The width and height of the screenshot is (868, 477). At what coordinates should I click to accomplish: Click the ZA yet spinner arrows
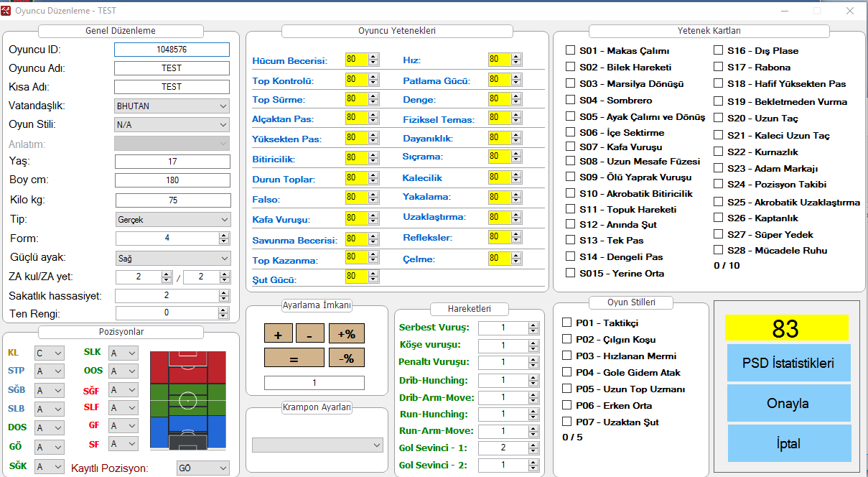coord(225,277)
